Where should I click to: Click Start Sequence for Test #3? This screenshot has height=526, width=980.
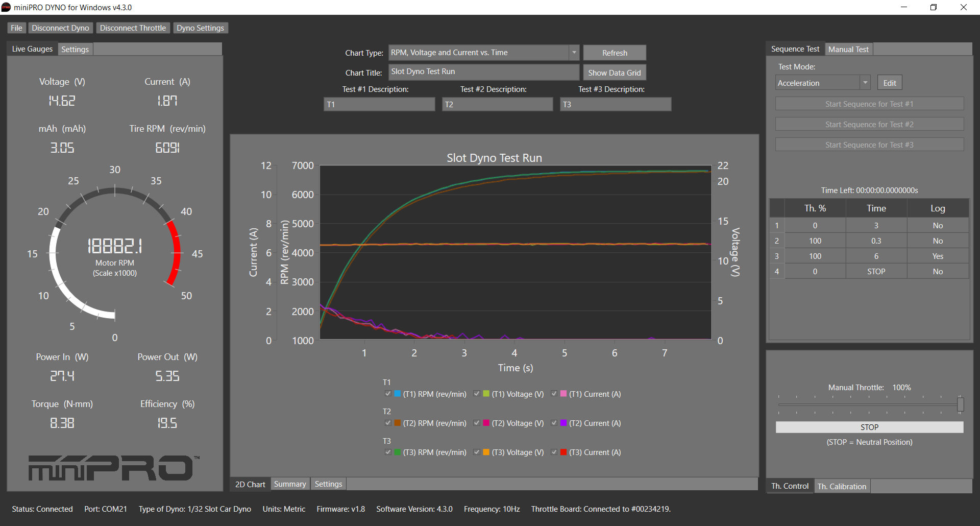[x=869, y=145]
